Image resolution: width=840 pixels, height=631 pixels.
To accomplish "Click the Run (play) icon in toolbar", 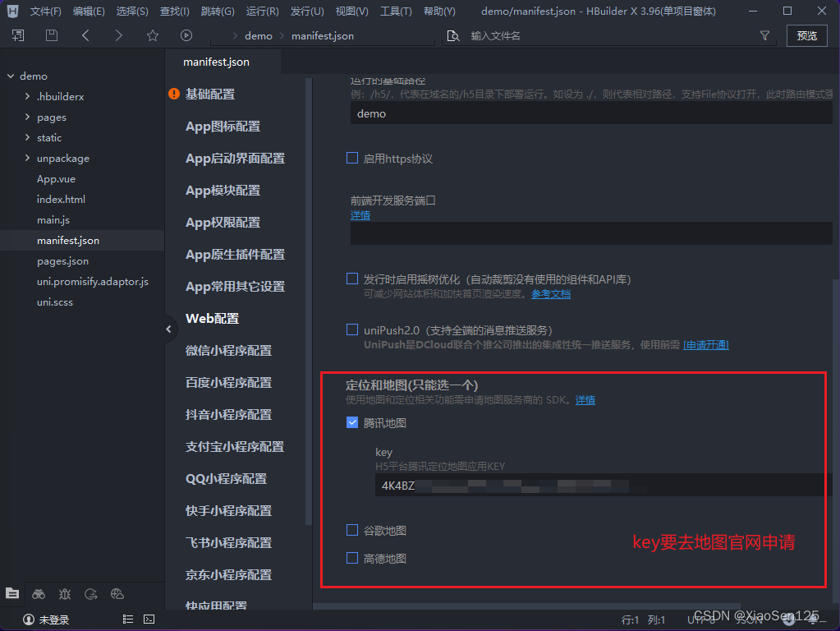I will [x=186, y=35].
